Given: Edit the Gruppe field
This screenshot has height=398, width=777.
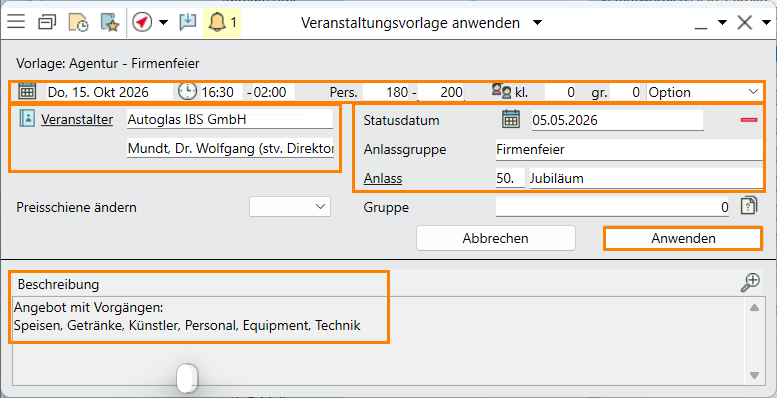Looking at the screenshot, I should (x=613, y=207).
